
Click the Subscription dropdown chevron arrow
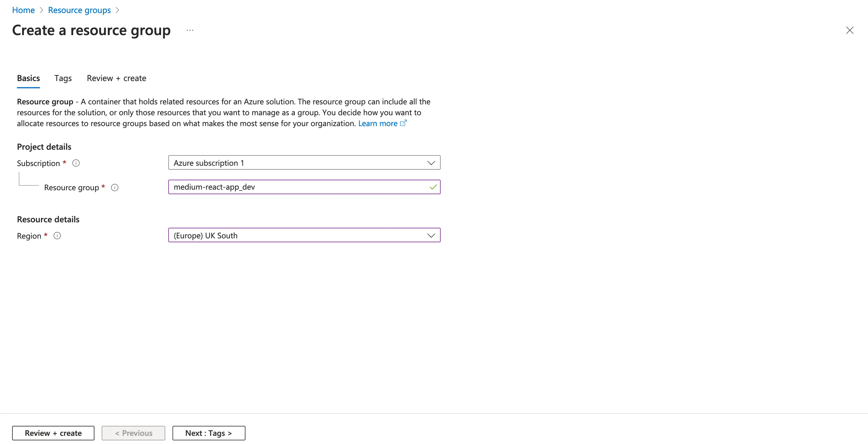point(431,163)
